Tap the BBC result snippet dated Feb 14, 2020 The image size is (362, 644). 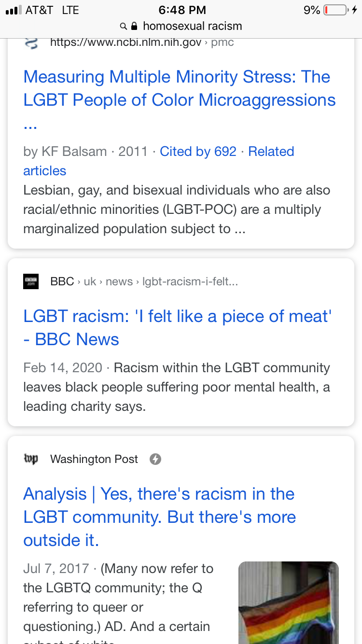click(177, 387)
